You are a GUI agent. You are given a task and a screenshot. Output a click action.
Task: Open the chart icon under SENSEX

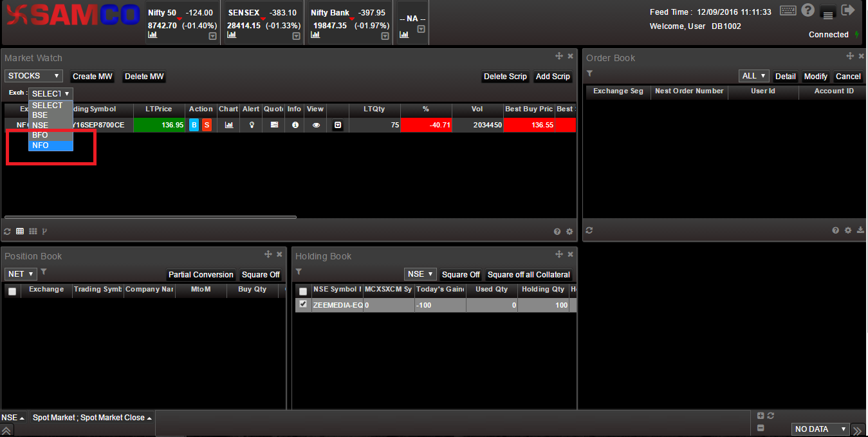pos(233,35)
